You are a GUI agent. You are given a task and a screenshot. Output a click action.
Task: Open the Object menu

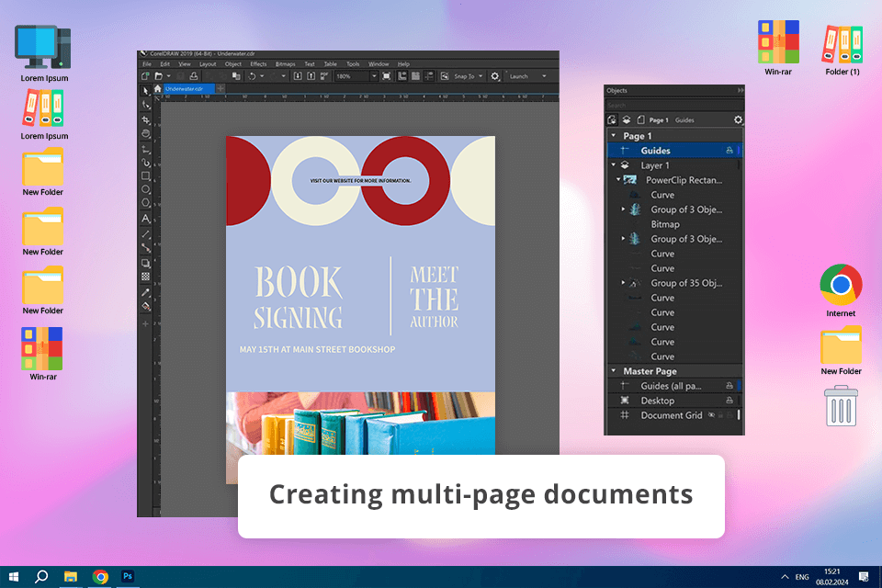tap(232, 64)
